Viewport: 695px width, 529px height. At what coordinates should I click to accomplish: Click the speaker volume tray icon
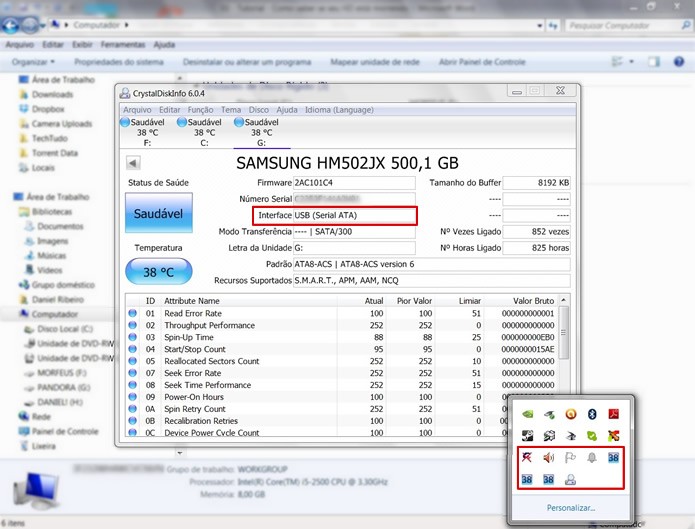tap(548, 459)
